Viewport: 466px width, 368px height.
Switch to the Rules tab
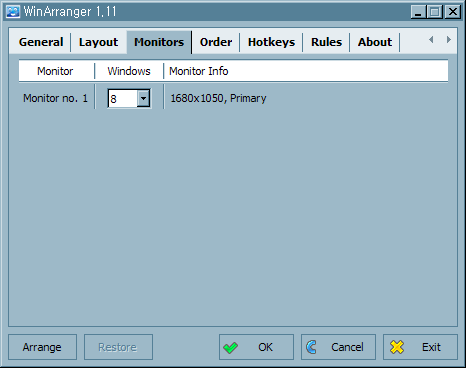(x=326, y=42)
